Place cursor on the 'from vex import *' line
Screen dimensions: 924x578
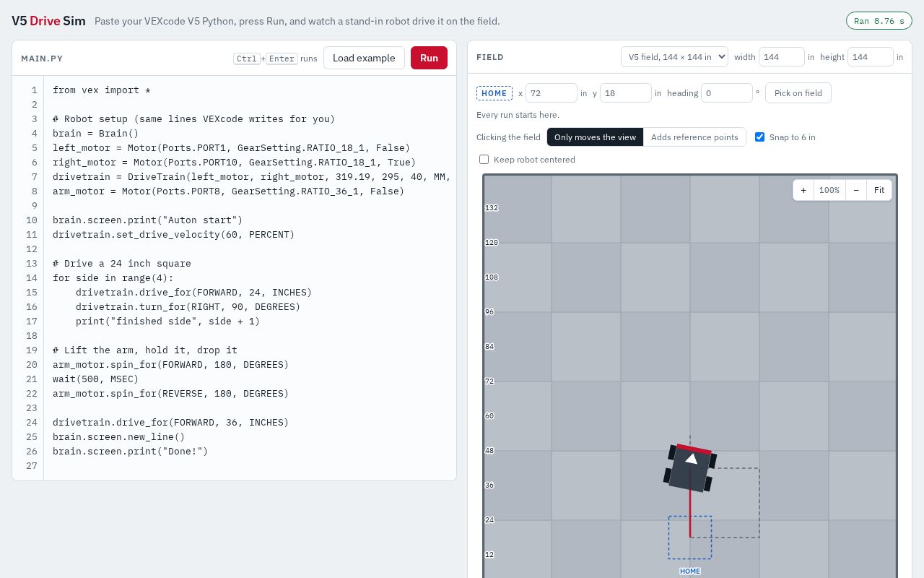102,90
